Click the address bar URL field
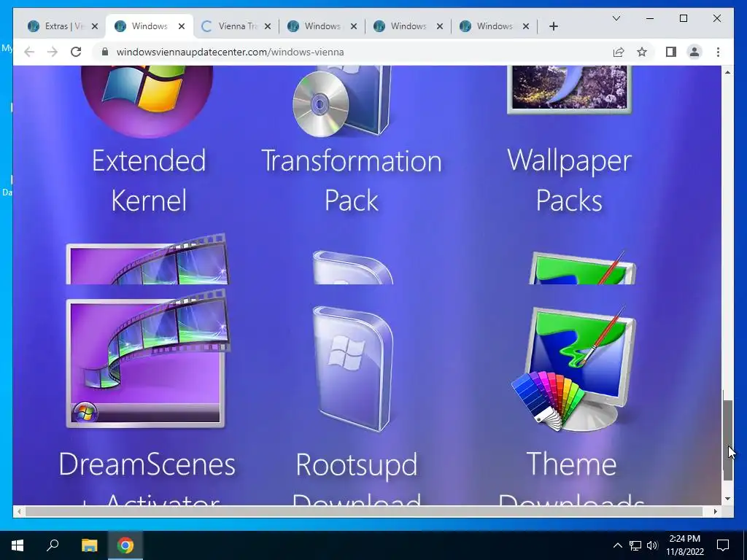The height and width of the screenshot is (560, 747). click(230, 52)
